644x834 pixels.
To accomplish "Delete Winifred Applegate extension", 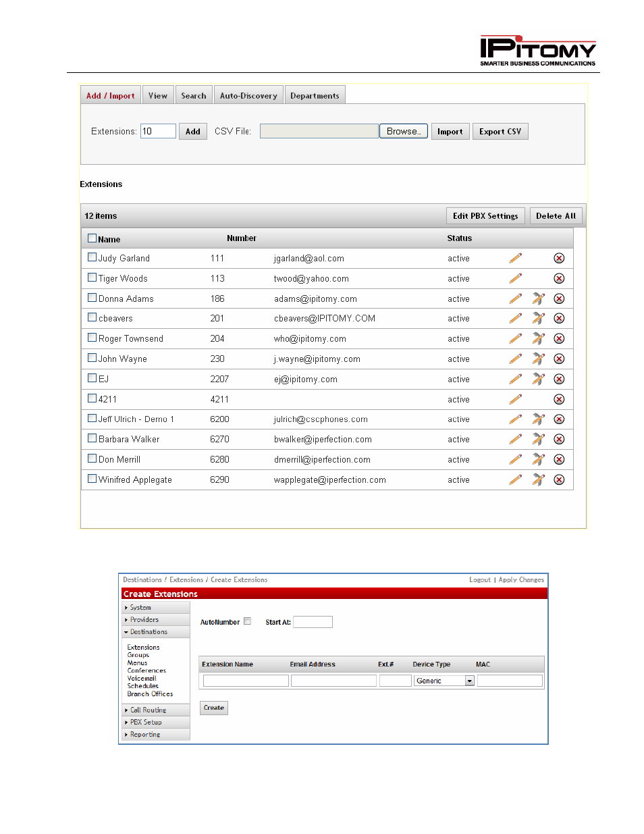I will [559, 479].
